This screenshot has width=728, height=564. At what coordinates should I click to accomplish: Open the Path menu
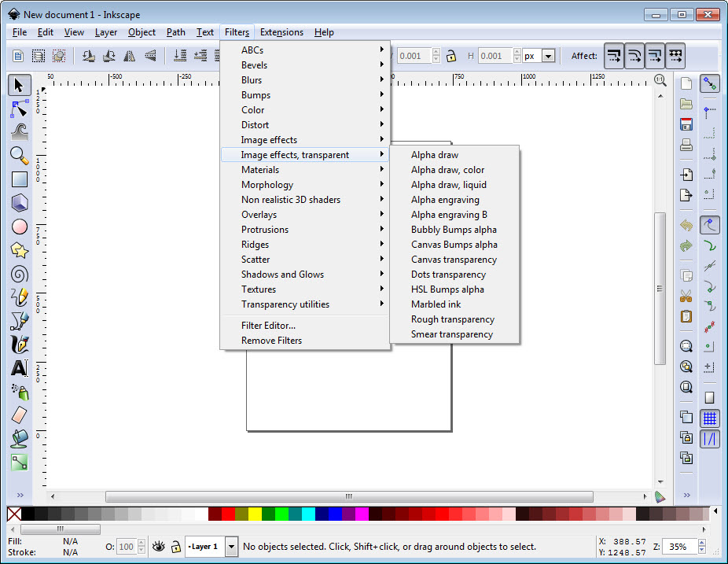[x=175, y=32]
